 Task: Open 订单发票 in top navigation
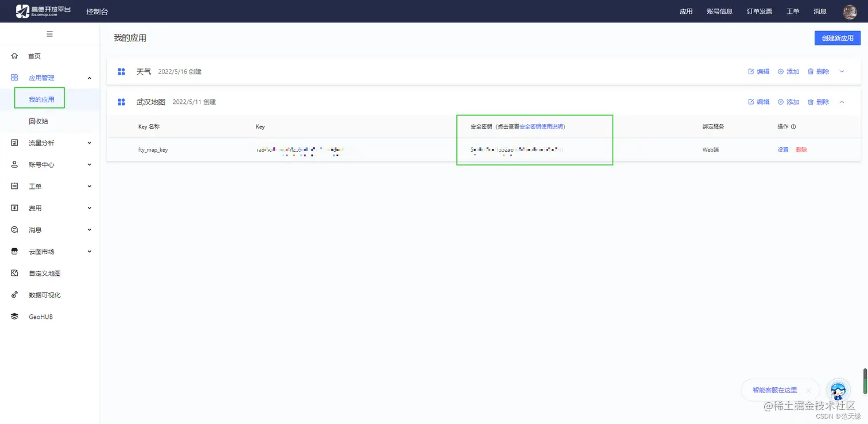tap(759, 11)
